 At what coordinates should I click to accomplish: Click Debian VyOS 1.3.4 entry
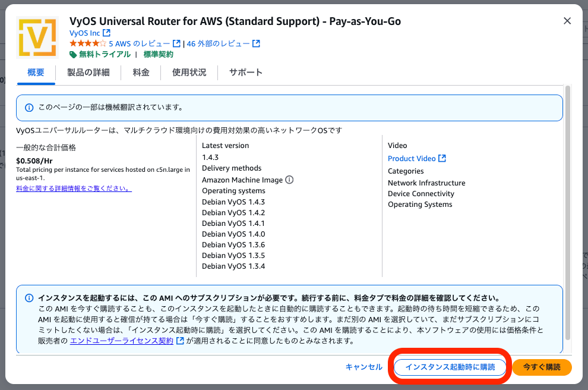coord(233,266)
